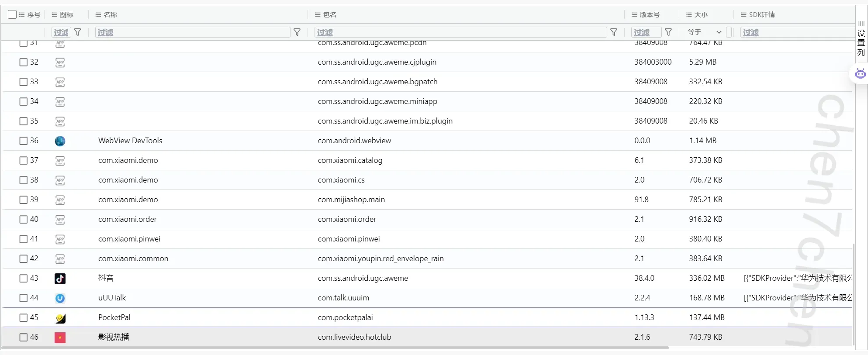Open the 版本号 column menu icon
This screenshot has width=868, height=355.
[x=634, y=14]
